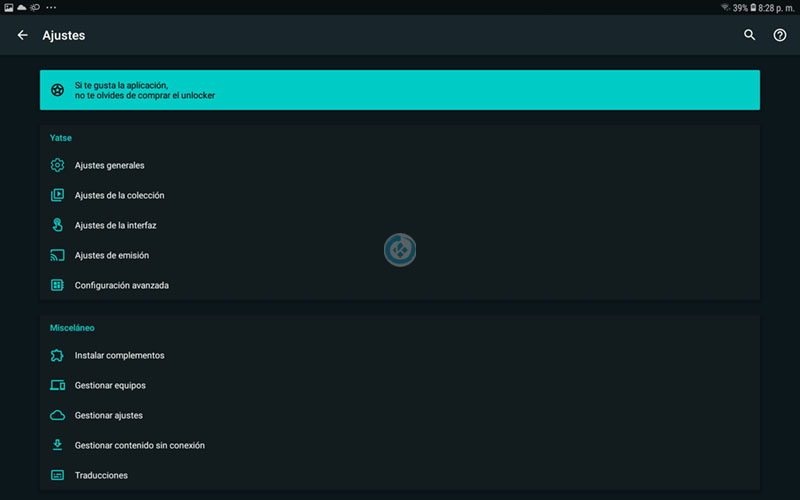The height and width of the screenshot is (500, 800).
Task: Open help via the question mark icon
Action: [780, 35]
